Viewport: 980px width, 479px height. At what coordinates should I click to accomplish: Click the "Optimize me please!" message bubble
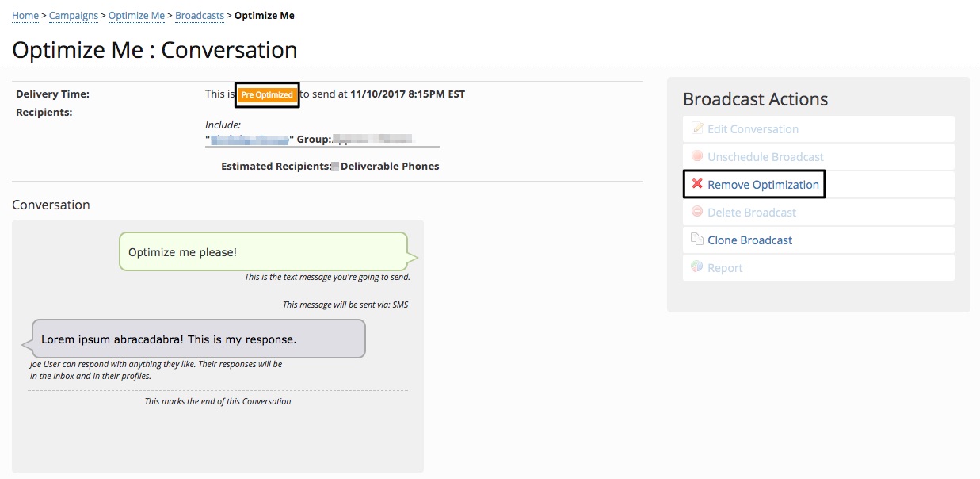[267, 251]
